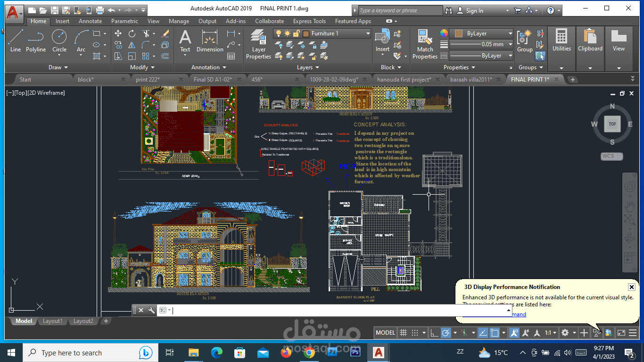Switch to the Annotate ribbon tab

coord(90,21)
